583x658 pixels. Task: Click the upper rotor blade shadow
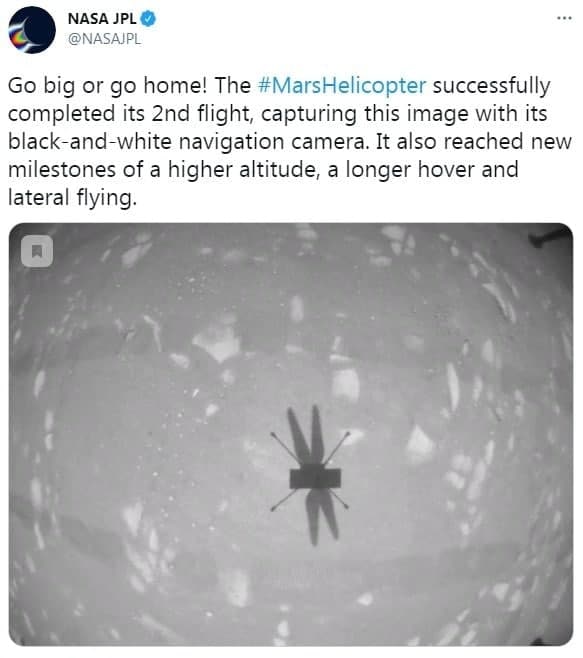[306, 435]
